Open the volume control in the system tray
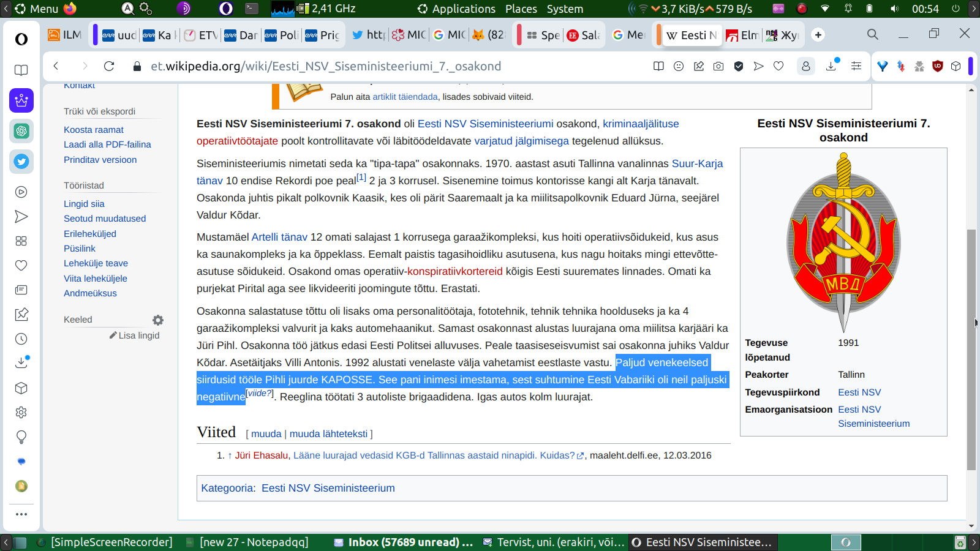The height and width of the screenshot is (551, 980). pos(895,9)
